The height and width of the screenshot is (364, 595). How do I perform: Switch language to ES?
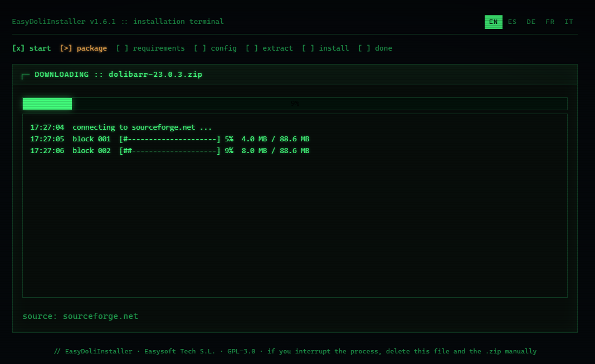(x=513, y=22)
